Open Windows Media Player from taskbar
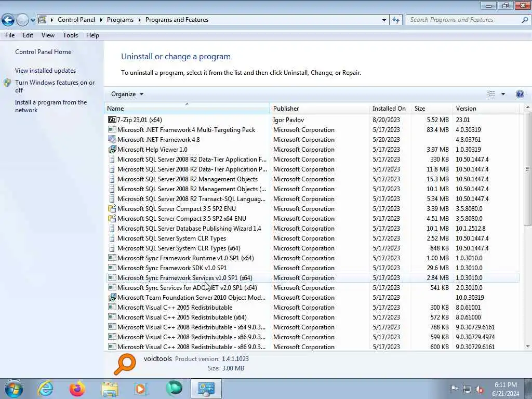532x399 pixels. [141, 389]
